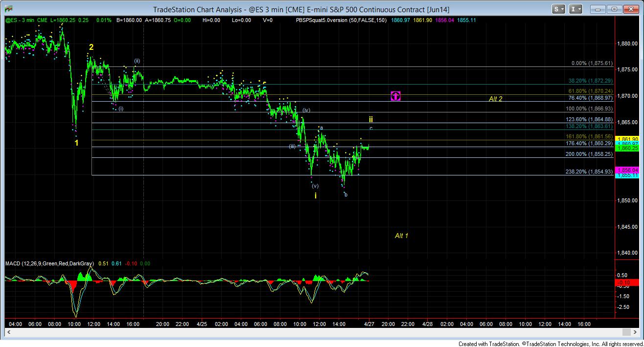The width and height of the screenshot is (644, 347).
Task: Click the yellow wave '1' label
Action: click(x=77, y=143)
